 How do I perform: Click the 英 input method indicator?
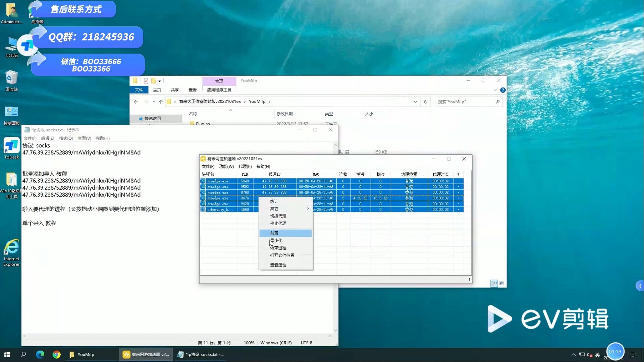tap(597, 355)
